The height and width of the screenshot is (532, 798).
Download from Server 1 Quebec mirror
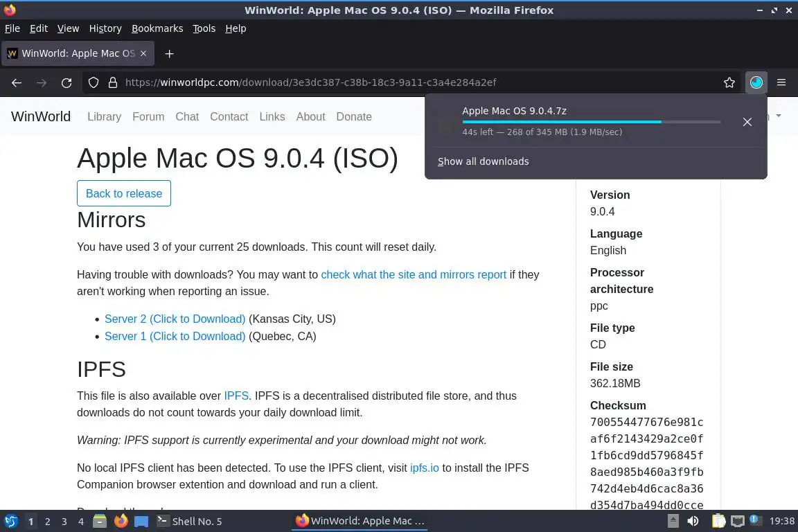(175, 337)
